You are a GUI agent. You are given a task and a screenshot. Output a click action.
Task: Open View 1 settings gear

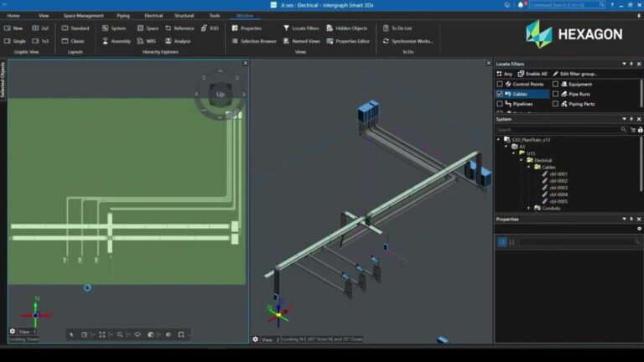13,331
